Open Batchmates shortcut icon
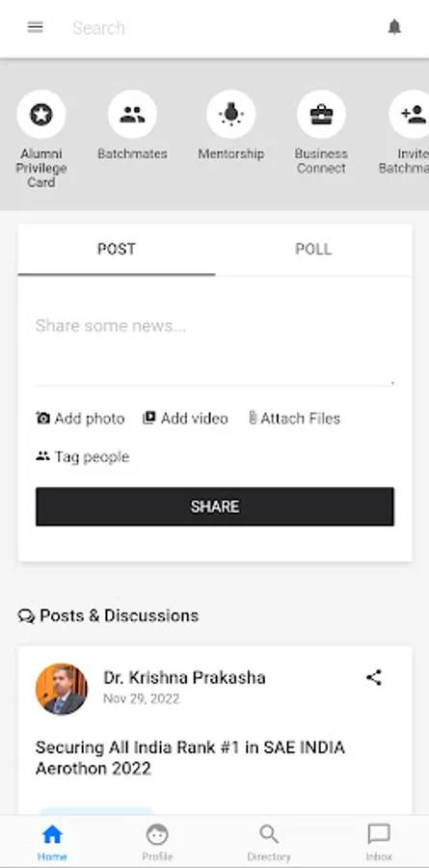The height and width of the screenshot is (868, 429). pos(132,115)
